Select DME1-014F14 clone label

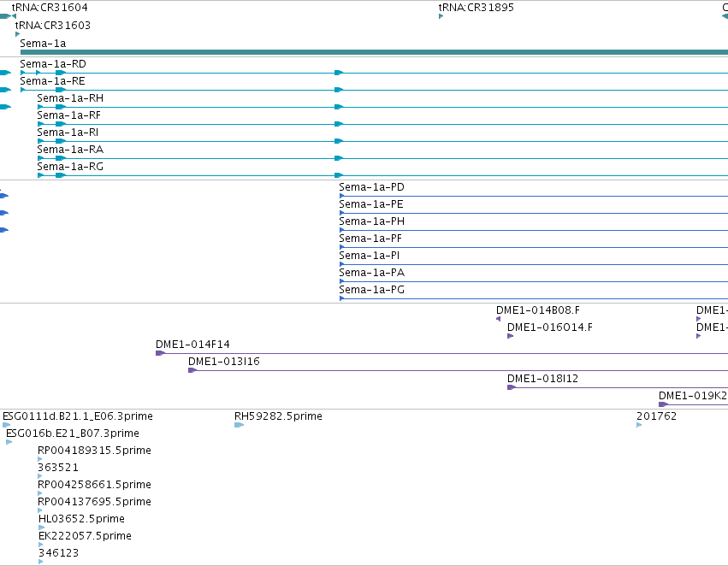coord(192,345)
